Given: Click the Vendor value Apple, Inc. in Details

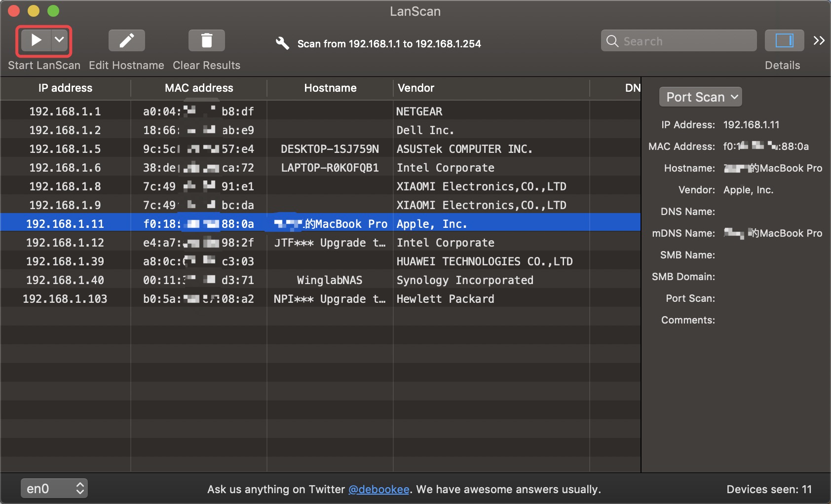Looking at the screenshot, I should tap(748, 190).
